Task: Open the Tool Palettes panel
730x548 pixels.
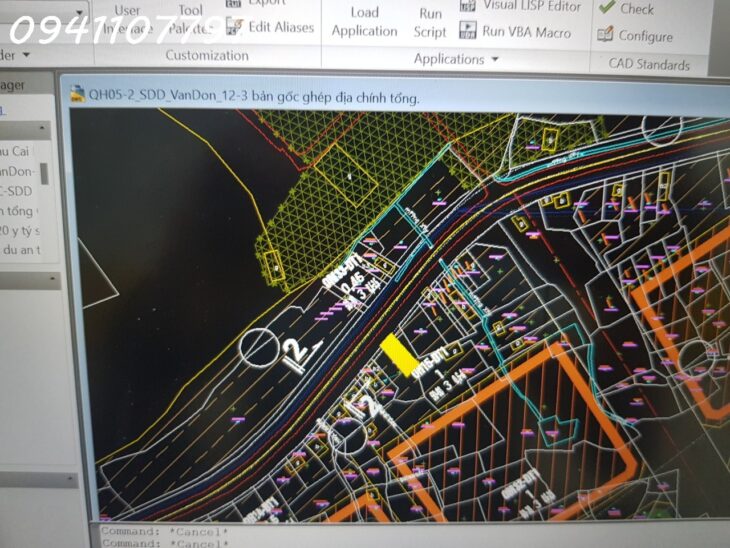Action: [189, 19]
